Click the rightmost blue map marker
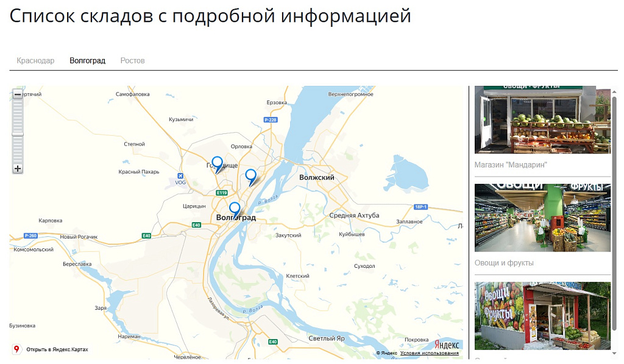Viewport: 624px width, 364px height. click(250, 177)
